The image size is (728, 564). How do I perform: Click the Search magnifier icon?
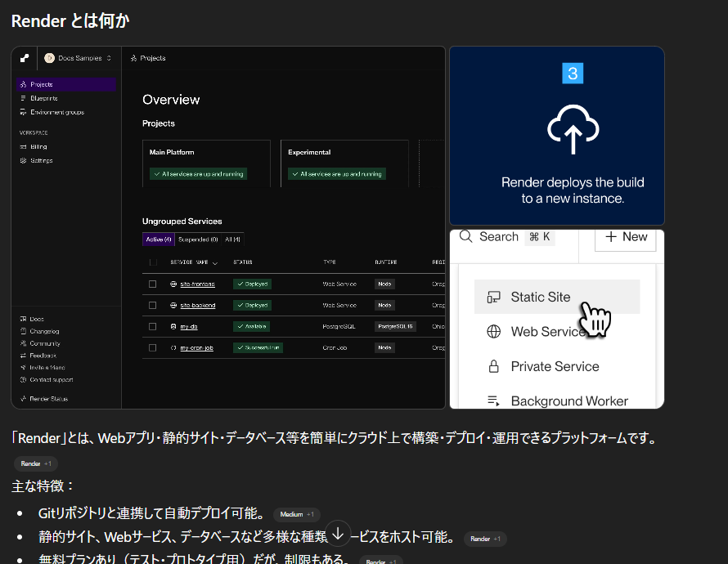coord(465,236)
